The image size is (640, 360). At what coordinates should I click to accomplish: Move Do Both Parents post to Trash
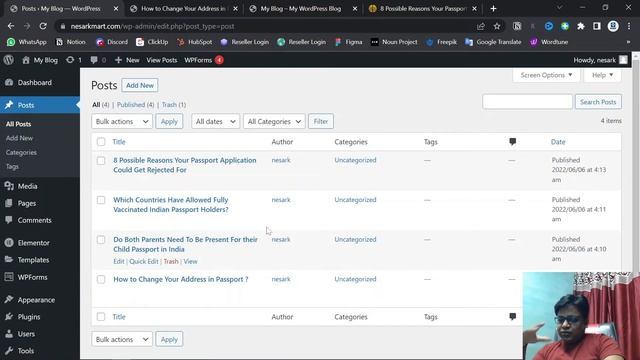171,261
